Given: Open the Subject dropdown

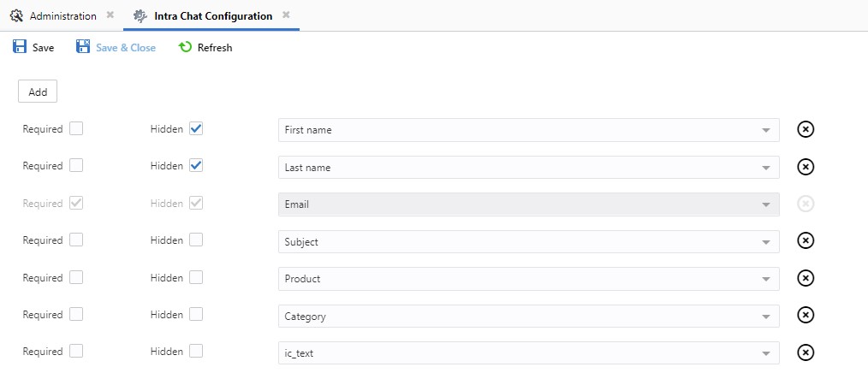Looking at the screenshot, I should tap(529, 242).
